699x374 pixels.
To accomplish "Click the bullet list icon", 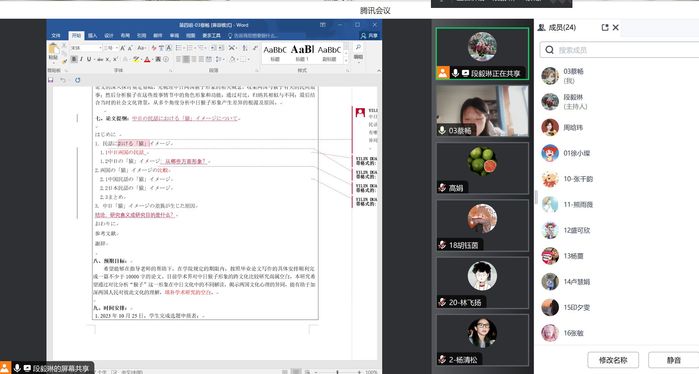I will point(179,48).
